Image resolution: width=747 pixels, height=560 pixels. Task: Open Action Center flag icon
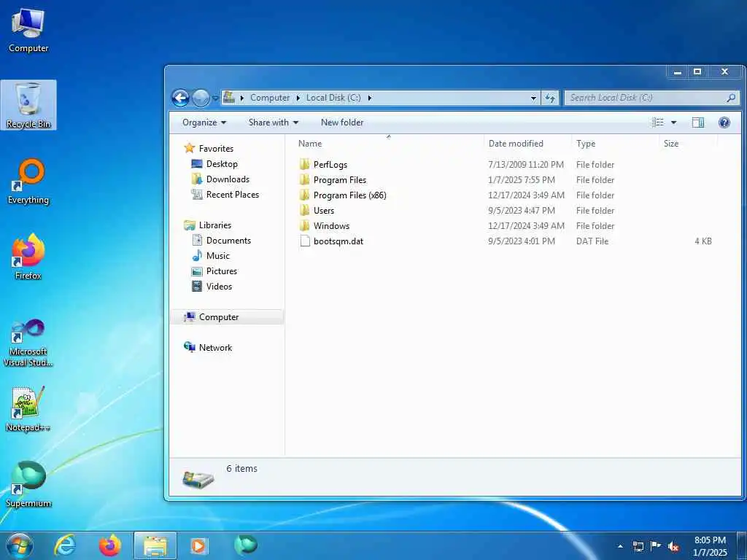pyautogui.click(x=656, y=546)
